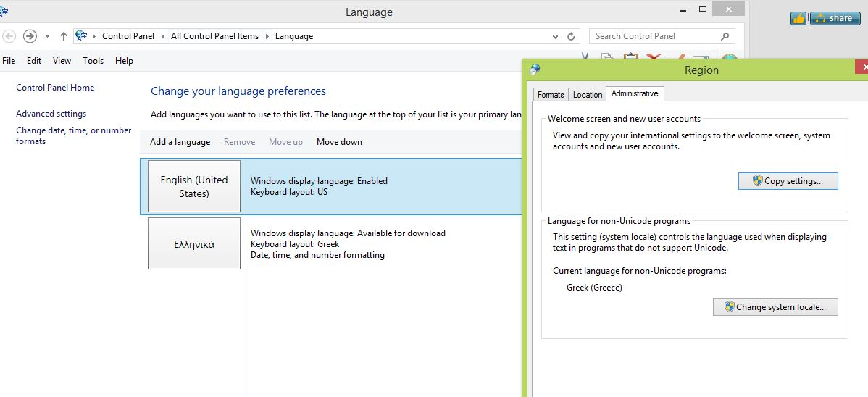The image size is (868, 397).
Task: Expand the arrow after Control Panel breadcrumb
Action: (162, 36)
